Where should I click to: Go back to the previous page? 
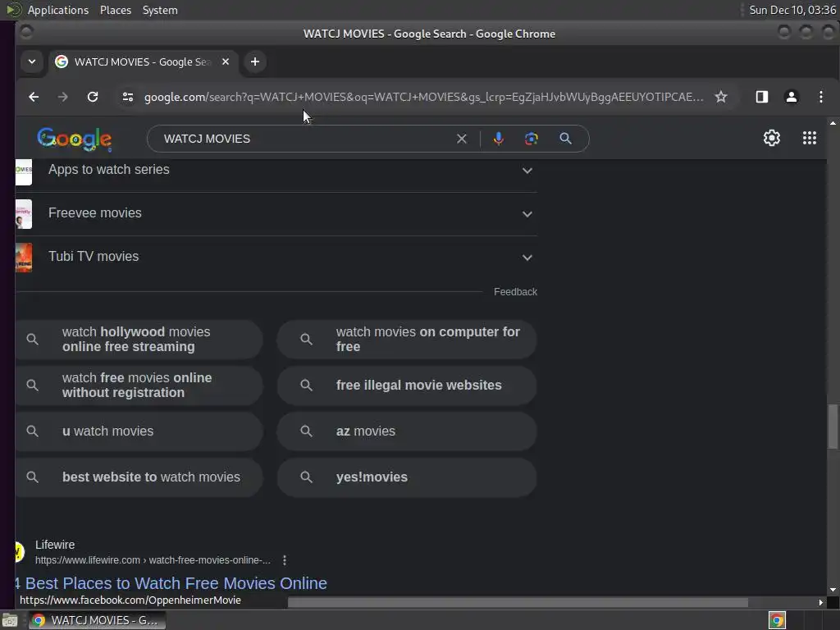tap(34, 97)
